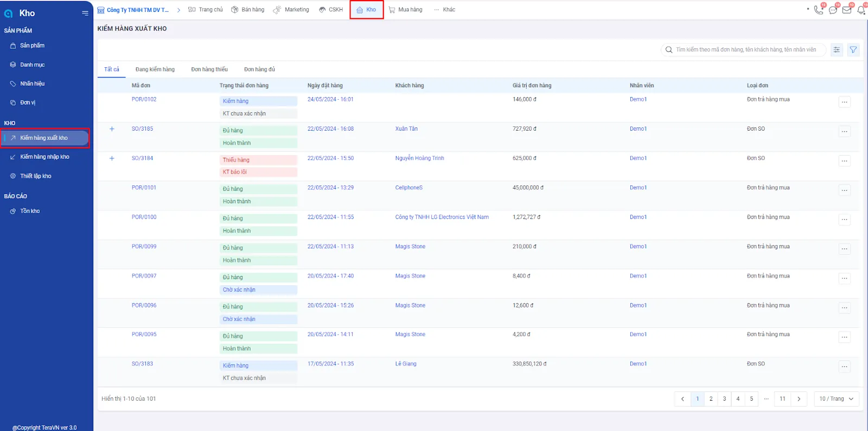Open the Khác more menu
868x431 pixels.
coord(444,10)
